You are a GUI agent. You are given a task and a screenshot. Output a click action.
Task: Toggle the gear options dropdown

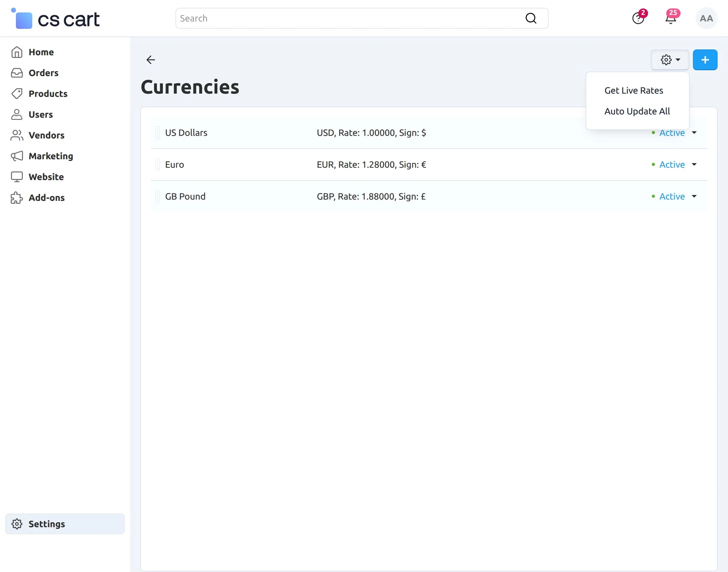click(670, 59)
